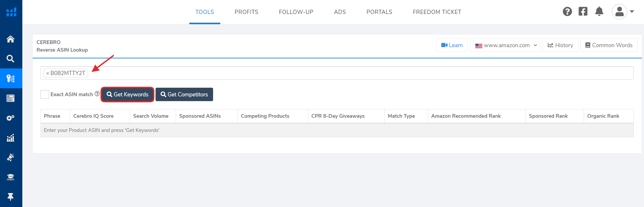
Task: Switch to the PROFITS tab
Action: (246, 12)
